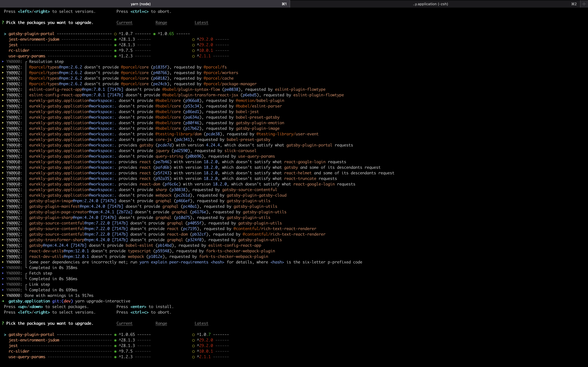
Task: Click the Range column header
Action: [x=161, y=22]
